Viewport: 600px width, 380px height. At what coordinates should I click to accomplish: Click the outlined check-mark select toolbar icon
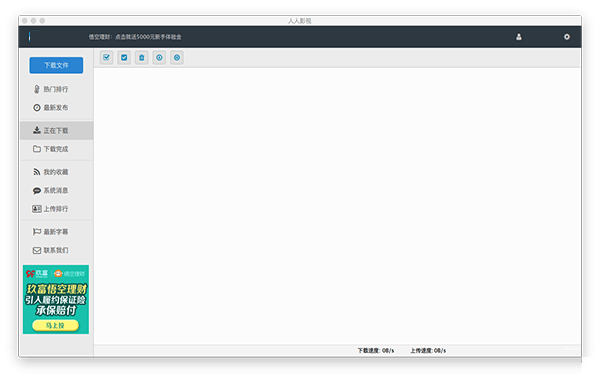106,57
